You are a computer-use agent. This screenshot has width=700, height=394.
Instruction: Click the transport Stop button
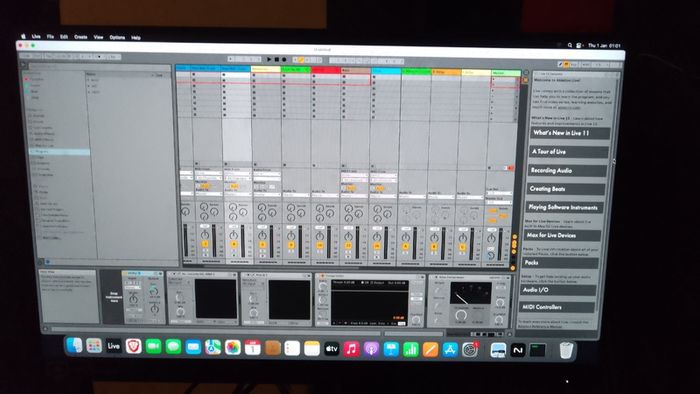(x=276, y=59)
